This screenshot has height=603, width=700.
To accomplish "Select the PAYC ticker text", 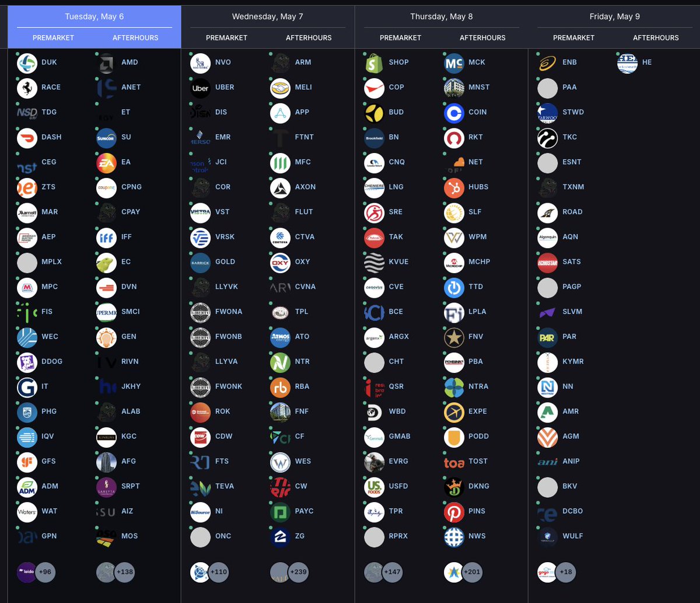I will pyautogui.click(x=304, y=511).
